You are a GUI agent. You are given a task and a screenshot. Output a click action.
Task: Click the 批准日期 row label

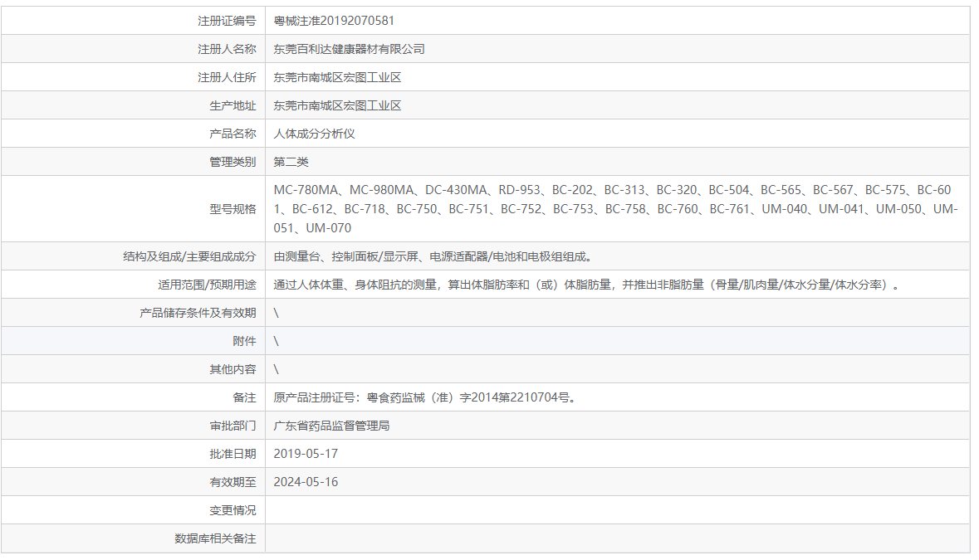[233, 454]
